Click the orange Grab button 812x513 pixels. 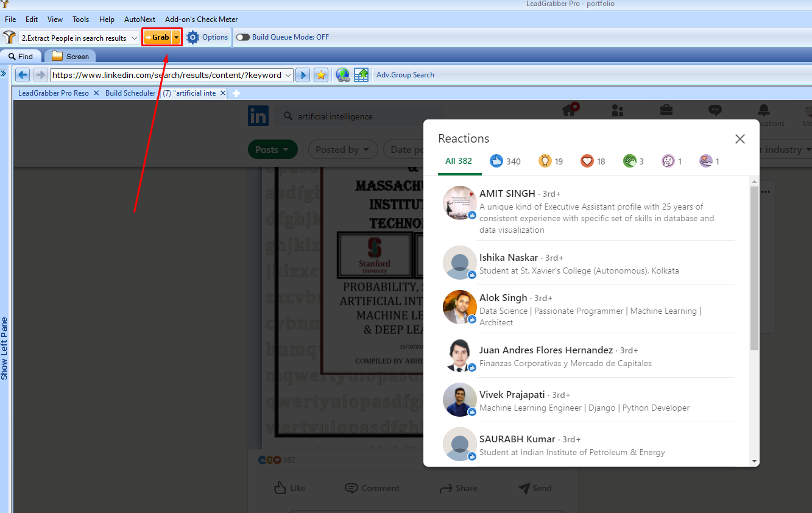(x=158, y=37)
